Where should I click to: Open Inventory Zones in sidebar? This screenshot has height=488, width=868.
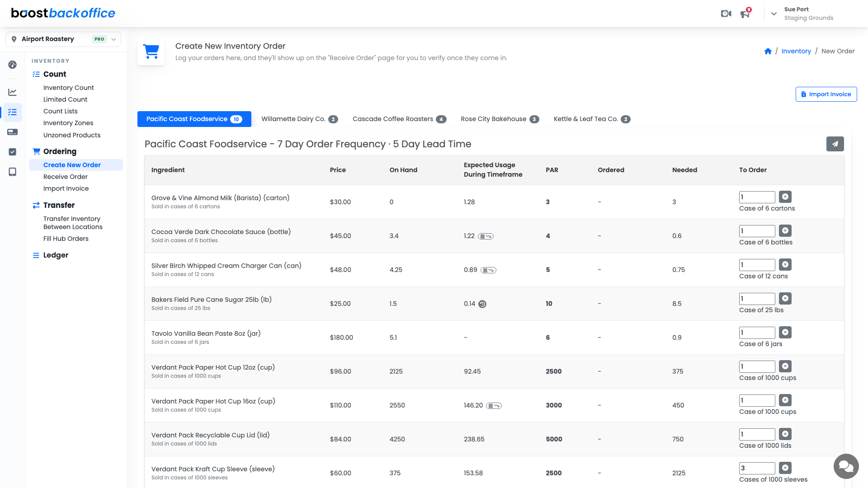pos(68,123)
